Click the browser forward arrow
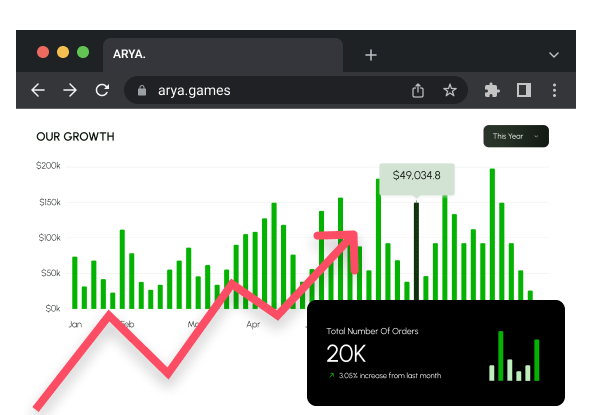 click(x=70, y=90)
